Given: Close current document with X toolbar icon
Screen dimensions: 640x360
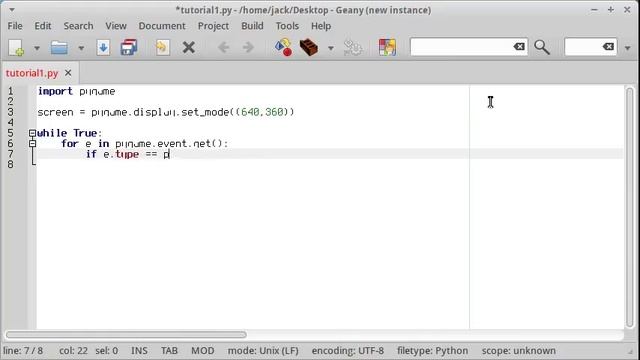Looking at the screenshot, I should click(x=188, y=47).
